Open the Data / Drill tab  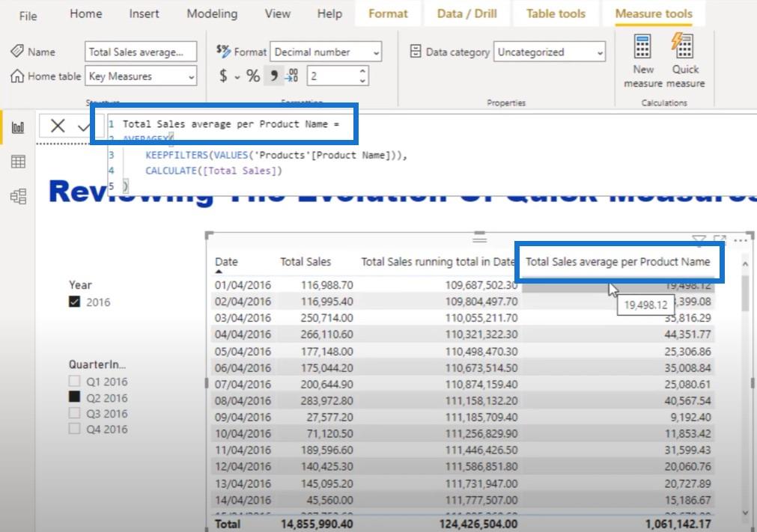(466, 13)
